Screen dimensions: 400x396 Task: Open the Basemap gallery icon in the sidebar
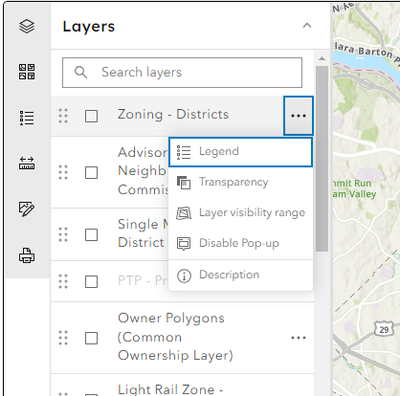[27, 72]
